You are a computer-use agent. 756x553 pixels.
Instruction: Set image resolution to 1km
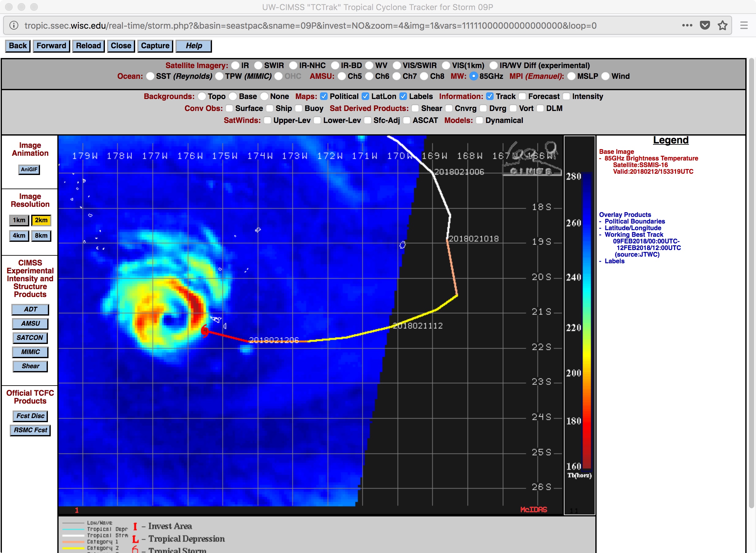tap(19, 220)
